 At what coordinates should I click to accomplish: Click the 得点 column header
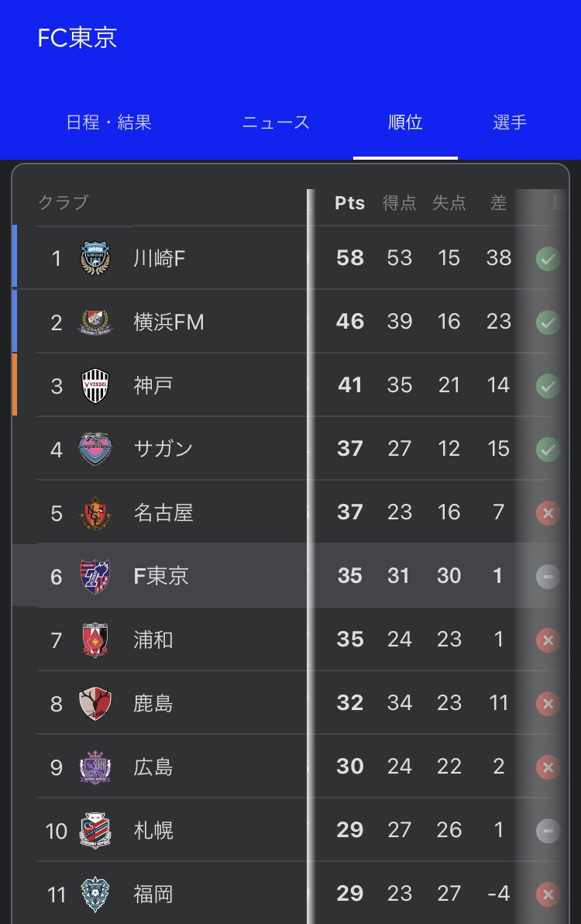click(x=400, y=203)
